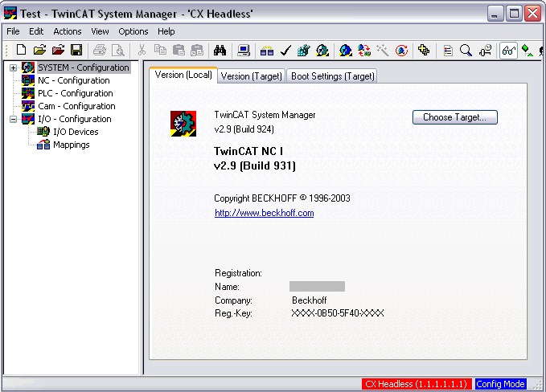Open print preview icon in the toolbar

click(x=118, y=51)
